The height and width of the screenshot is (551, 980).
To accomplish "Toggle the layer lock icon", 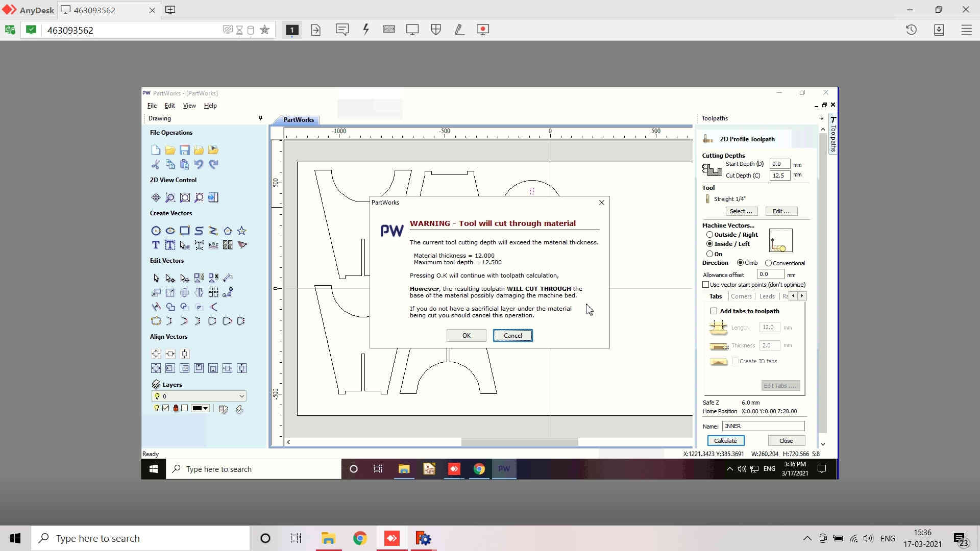I will point(176,408).
